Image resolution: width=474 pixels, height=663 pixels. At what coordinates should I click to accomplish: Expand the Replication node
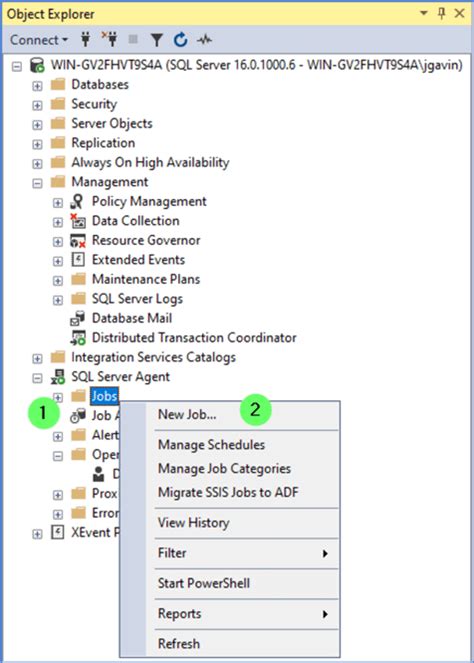[x=37, y=144]
